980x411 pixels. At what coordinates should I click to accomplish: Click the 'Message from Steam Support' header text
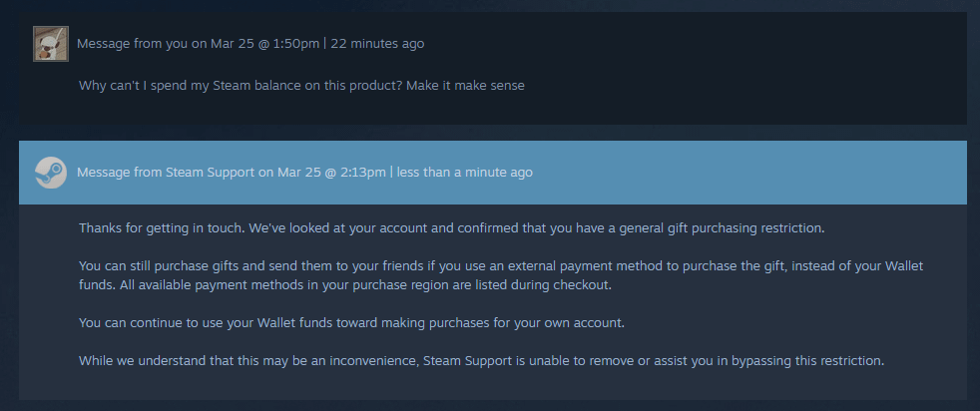165,173
